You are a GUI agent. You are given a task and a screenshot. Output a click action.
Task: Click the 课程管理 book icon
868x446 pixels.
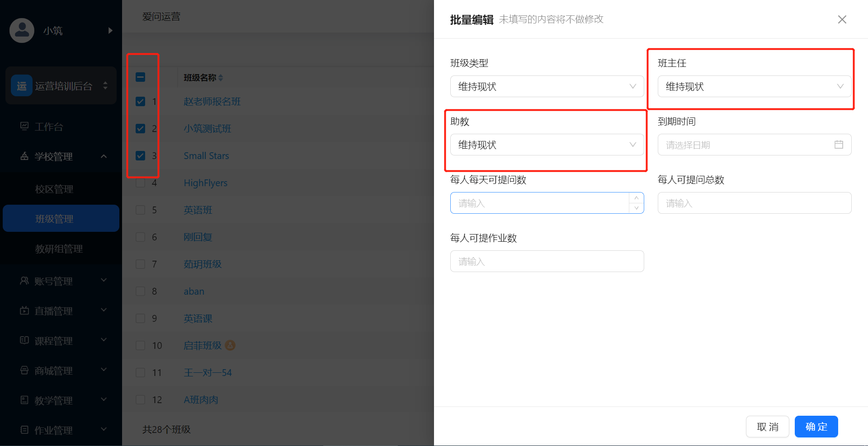[x=24, y=340]
